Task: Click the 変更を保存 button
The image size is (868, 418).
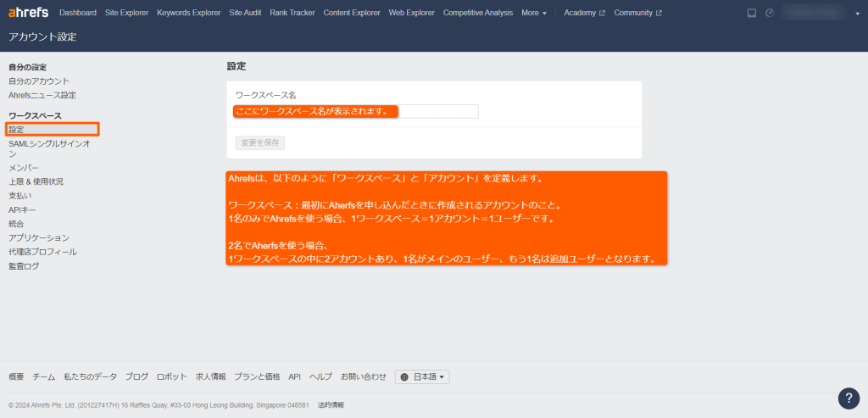Action: [260, 142]
